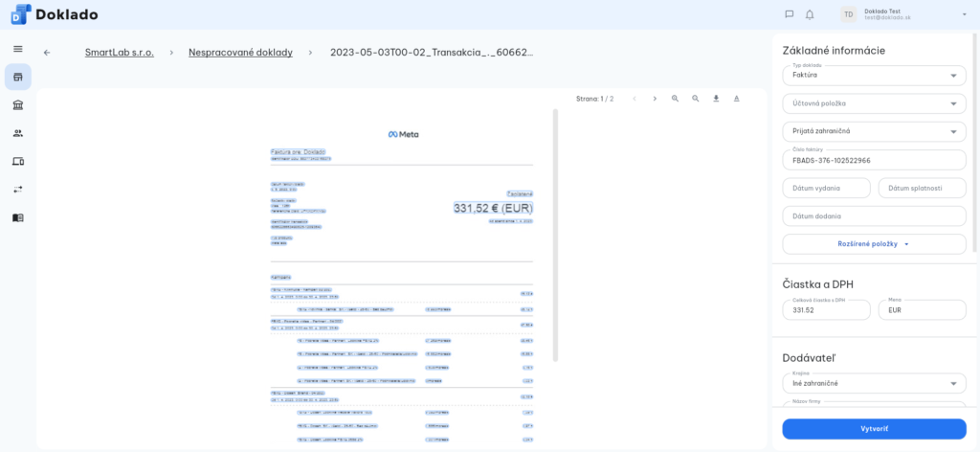Open the Krajina dropdown

pos(875,383)
